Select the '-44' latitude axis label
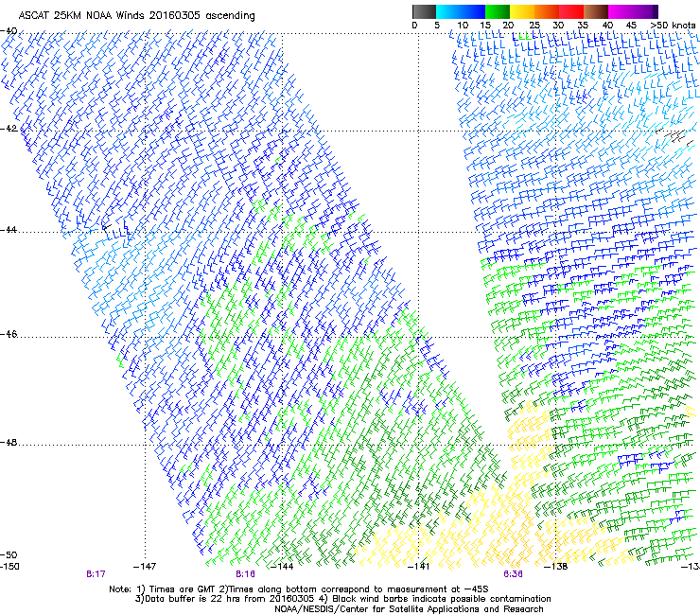 coord(9,230)
